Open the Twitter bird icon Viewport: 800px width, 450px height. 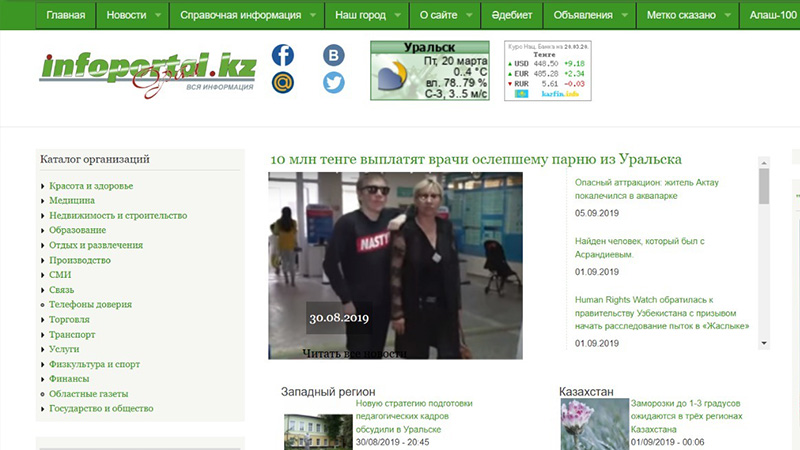click(x=334, y=83)
